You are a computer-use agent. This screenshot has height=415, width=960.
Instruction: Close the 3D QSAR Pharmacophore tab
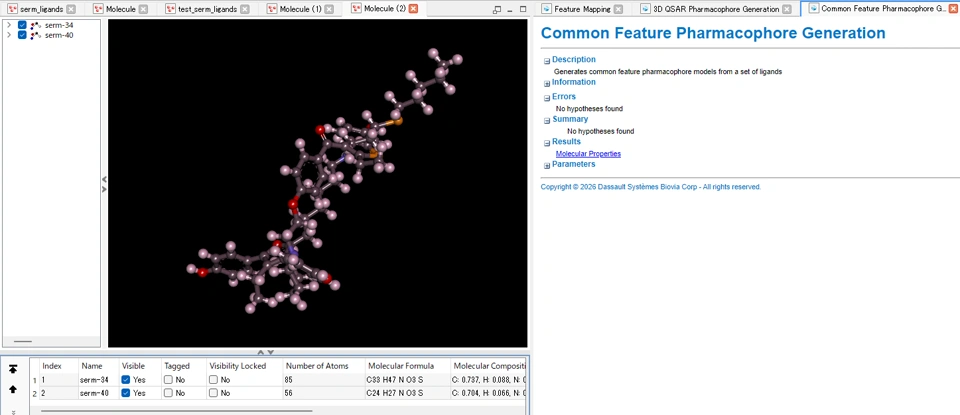pyautogui.click(x=787, y=9)
